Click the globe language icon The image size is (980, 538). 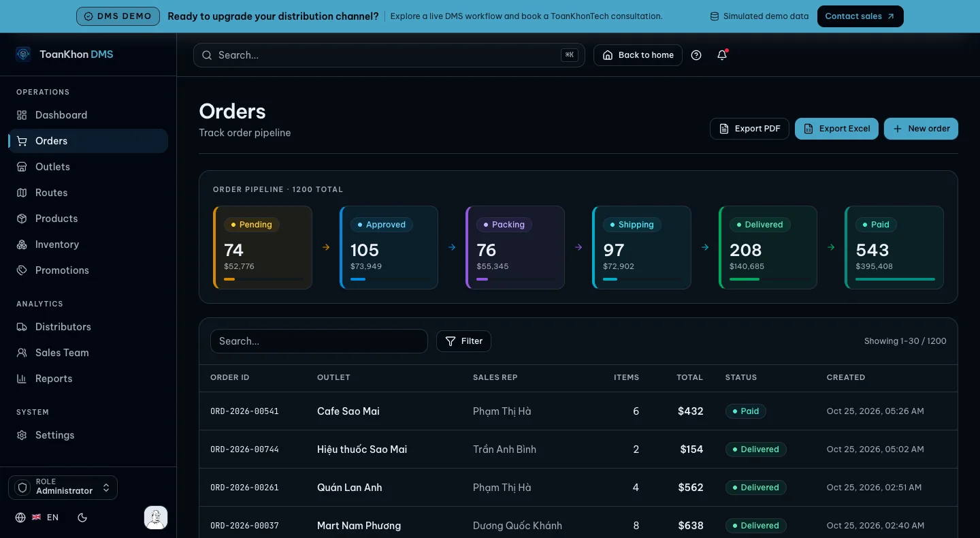coord(20,518)
